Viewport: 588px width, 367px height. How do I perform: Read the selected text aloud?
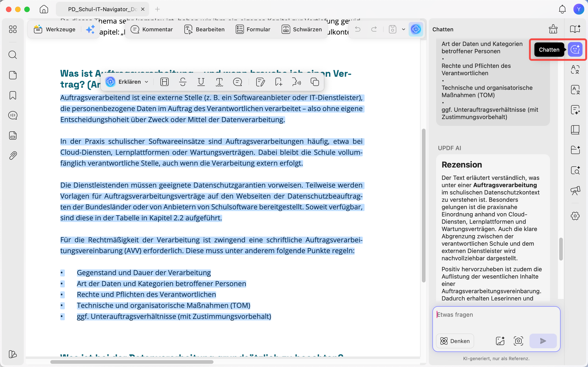(297, 82)
